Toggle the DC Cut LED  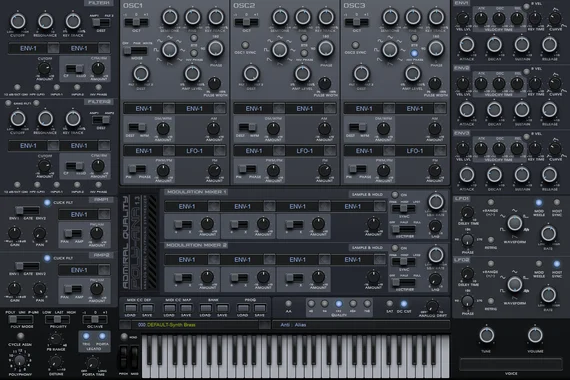[x=404, y=303]
